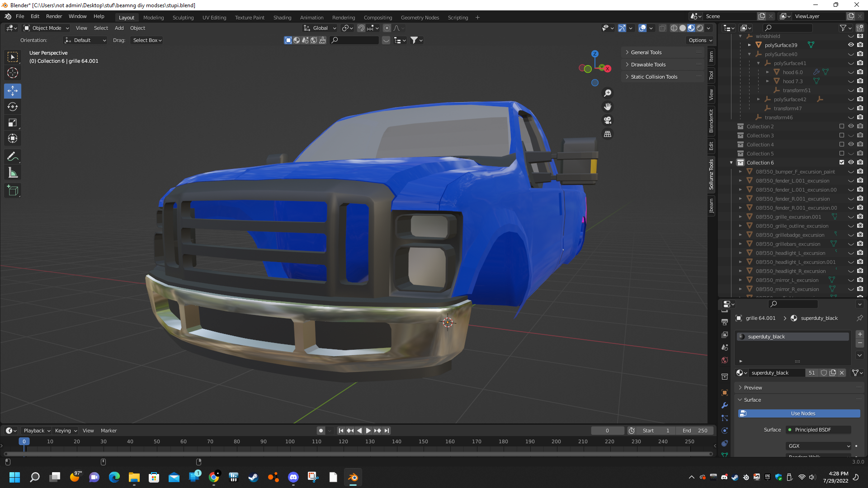The width and height of the screenshot is (868, 488).
Task: Select the Measure tool
Action: 13,173
